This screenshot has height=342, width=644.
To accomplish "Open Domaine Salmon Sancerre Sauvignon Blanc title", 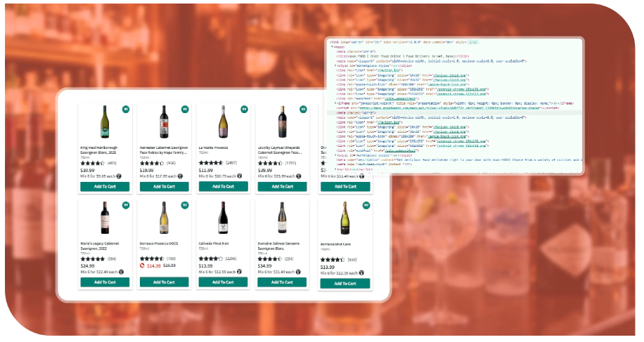I will (278, 246).
